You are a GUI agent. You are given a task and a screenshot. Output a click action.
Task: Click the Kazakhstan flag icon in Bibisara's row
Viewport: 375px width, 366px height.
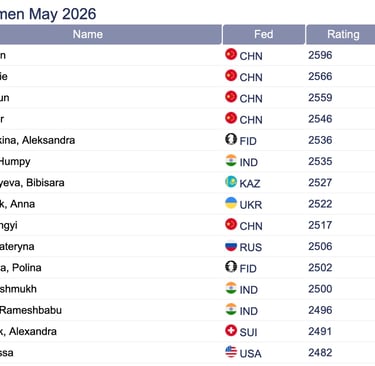pyautogui.click(x=231, y=182)
